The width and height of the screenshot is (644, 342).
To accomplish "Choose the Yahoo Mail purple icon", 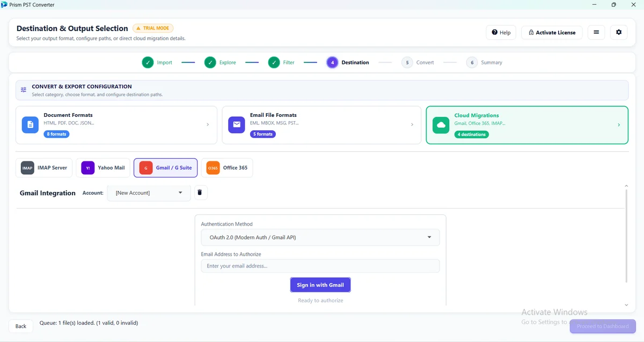I will (88, 168).
